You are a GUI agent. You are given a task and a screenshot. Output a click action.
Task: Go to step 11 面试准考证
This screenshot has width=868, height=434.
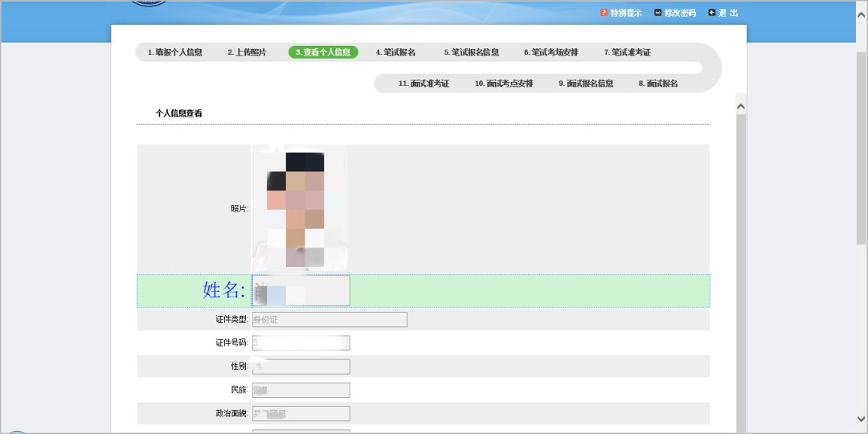(x=424, y=84)
